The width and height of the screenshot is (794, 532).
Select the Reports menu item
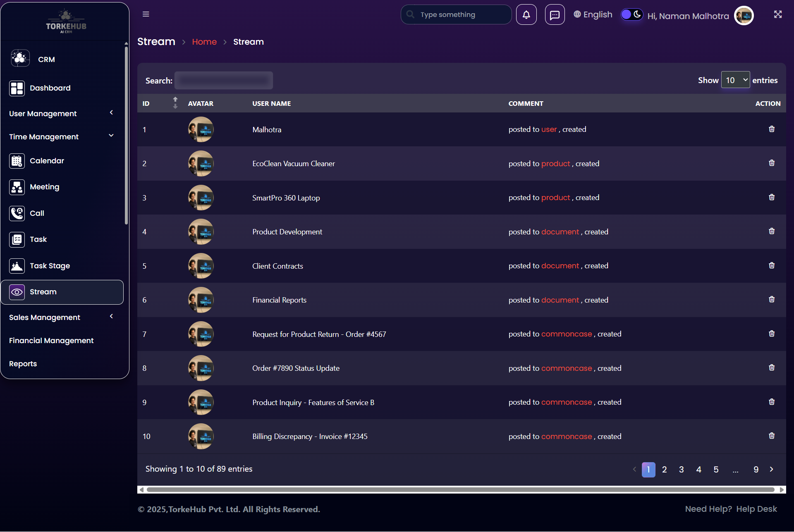coord(23,364)
